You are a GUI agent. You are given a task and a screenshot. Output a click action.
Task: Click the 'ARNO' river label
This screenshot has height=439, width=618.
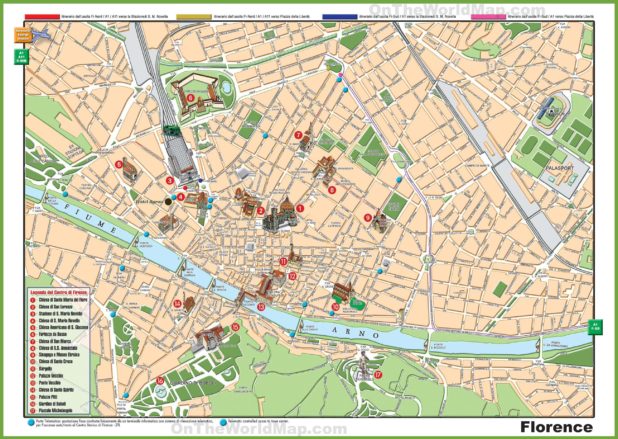pos(356,332)
